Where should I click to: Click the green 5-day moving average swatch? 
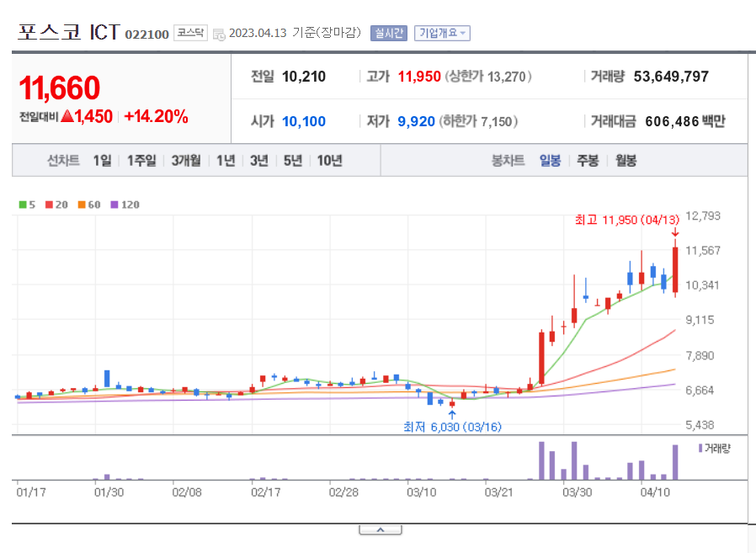click(x=23, y=205)
